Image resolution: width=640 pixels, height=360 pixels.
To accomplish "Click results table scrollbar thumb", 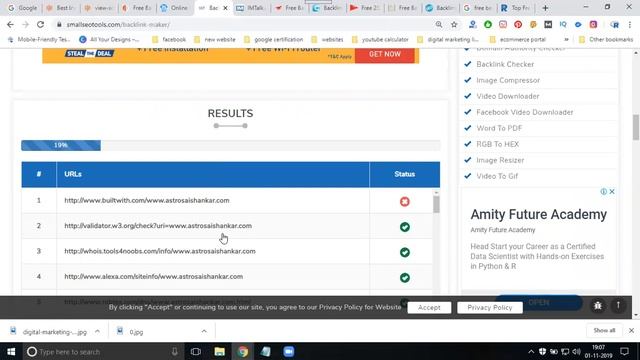I will 436,204.
